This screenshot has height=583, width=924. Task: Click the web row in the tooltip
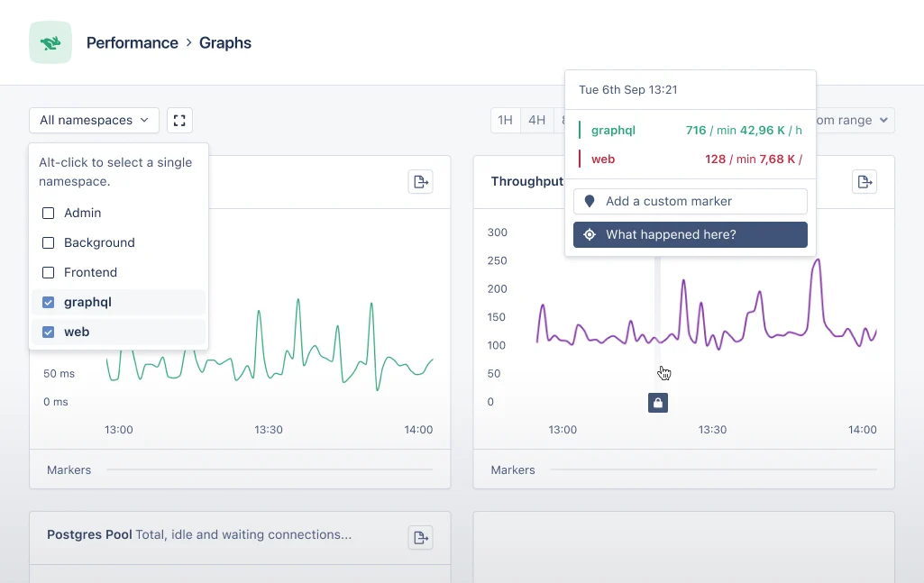pyautogui.click(x=690, y=159)
